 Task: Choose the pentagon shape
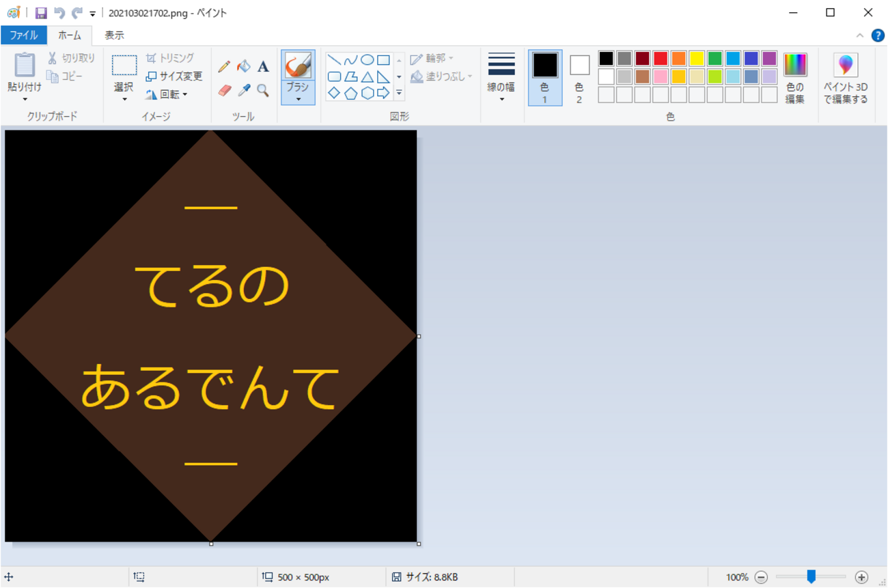tap(350, 93)
